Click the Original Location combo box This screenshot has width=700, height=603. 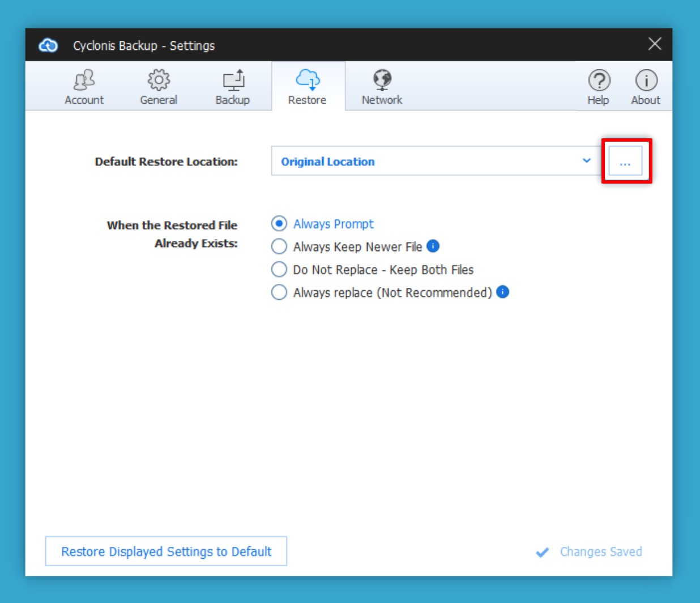point(425,162)
